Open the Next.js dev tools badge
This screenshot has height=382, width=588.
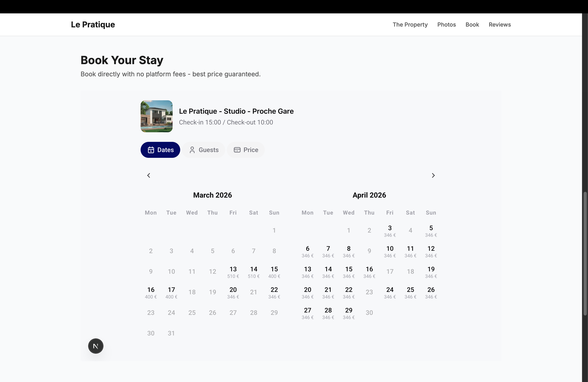coord(96,346)
